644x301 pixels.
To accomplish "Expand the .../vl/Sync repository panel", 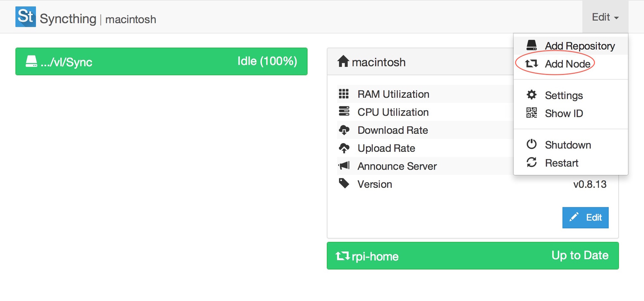I will pyautogui.click(x=161, y=61).
